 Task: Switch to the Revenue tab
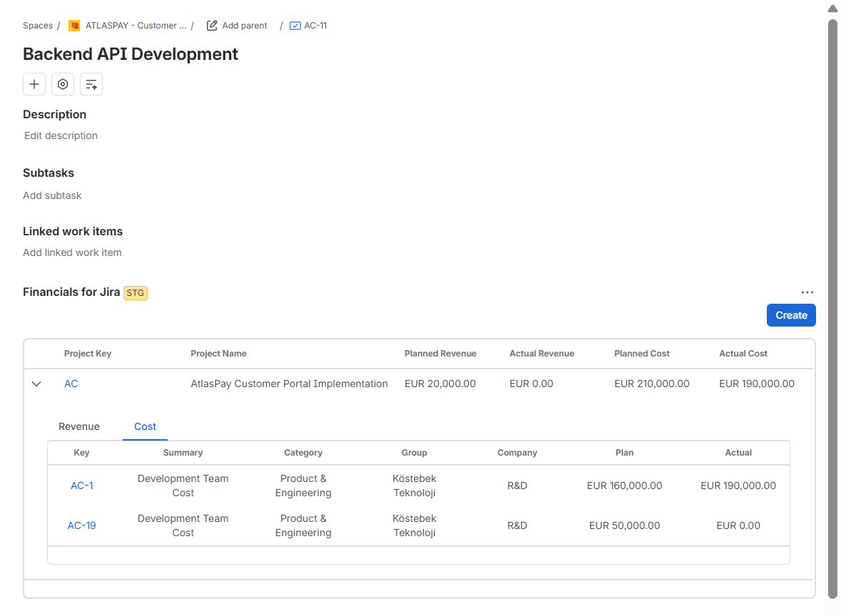(x=79, y=427)
